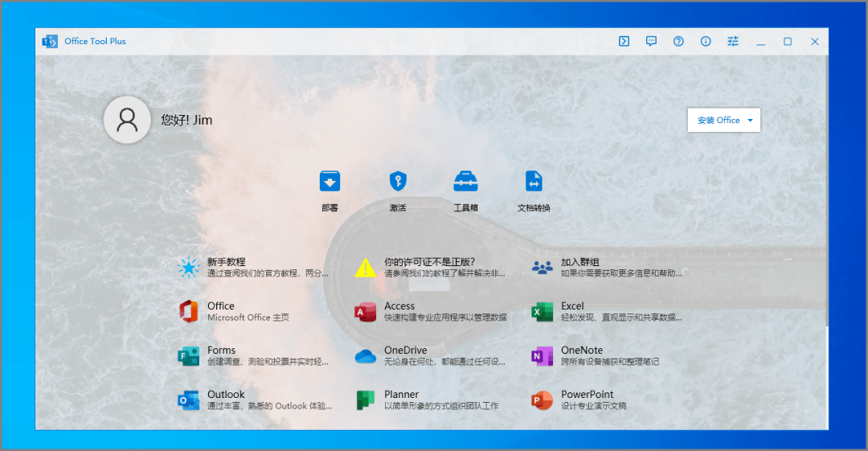Open the 加入群组 link
The height and width of the screenshot is (451, 868).
(x=580, y=262)
